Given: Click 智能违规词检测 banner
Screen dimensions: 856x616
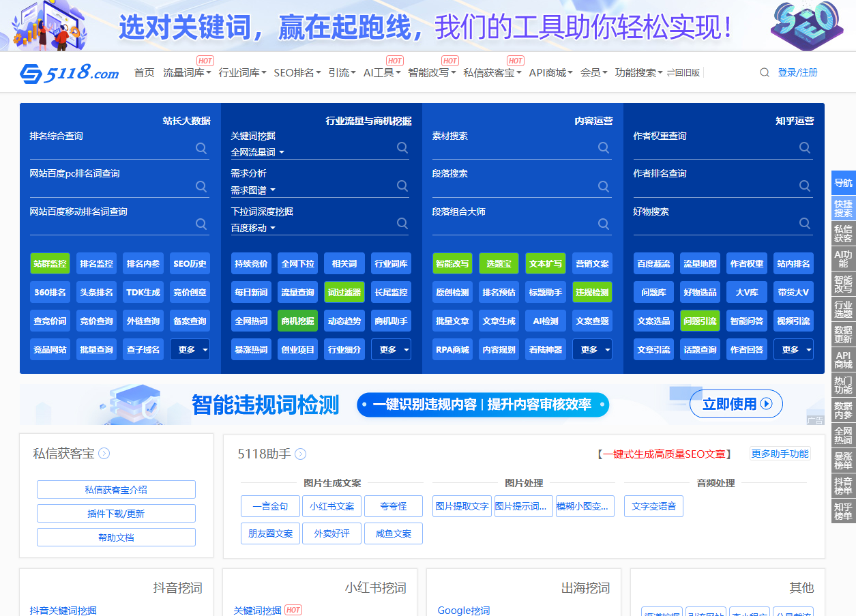Looking at the screenshot, I should (422, 404).
